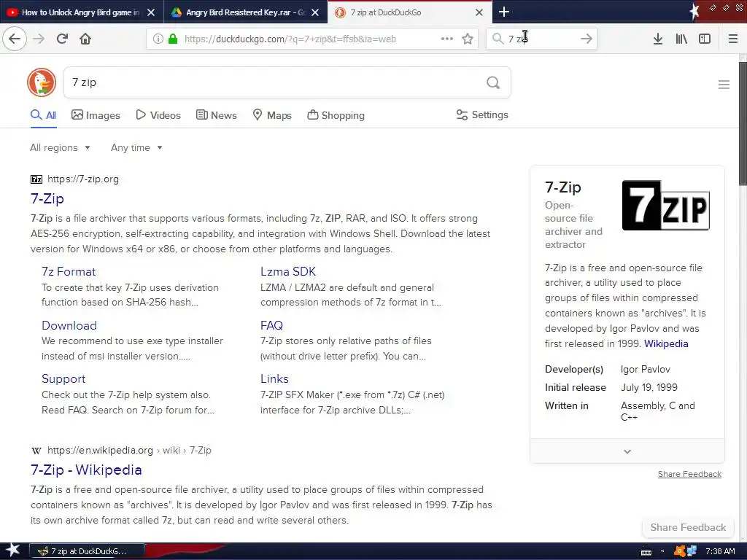
Task: Switch to News results
Action: [216, 115]
